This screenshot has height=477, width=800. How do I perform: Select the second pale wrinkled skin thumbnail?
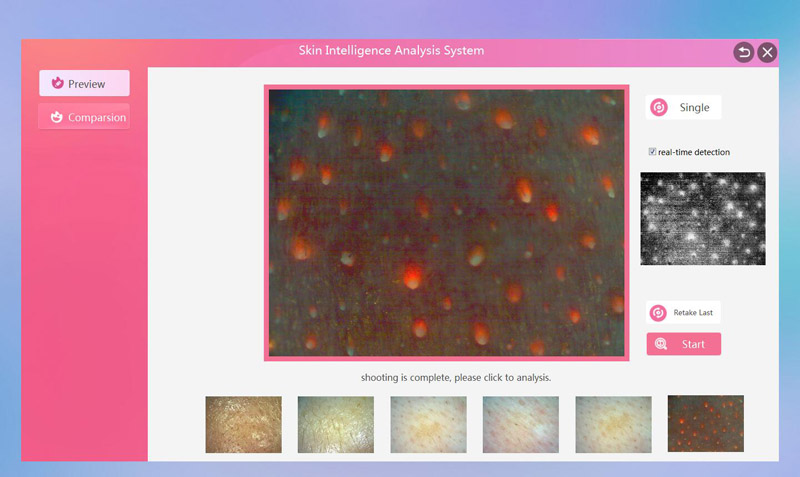coord(336,424)
